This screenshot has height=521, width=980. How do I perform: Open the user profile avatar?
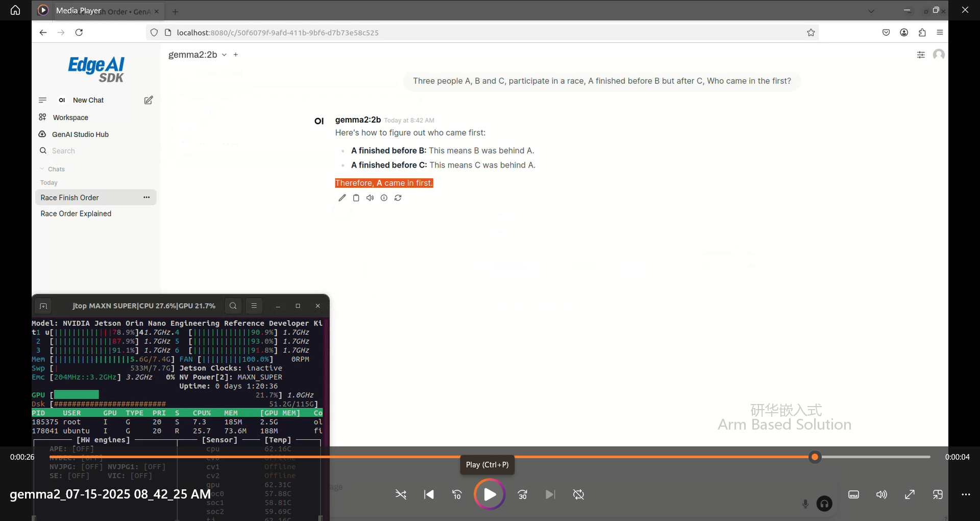939,55
